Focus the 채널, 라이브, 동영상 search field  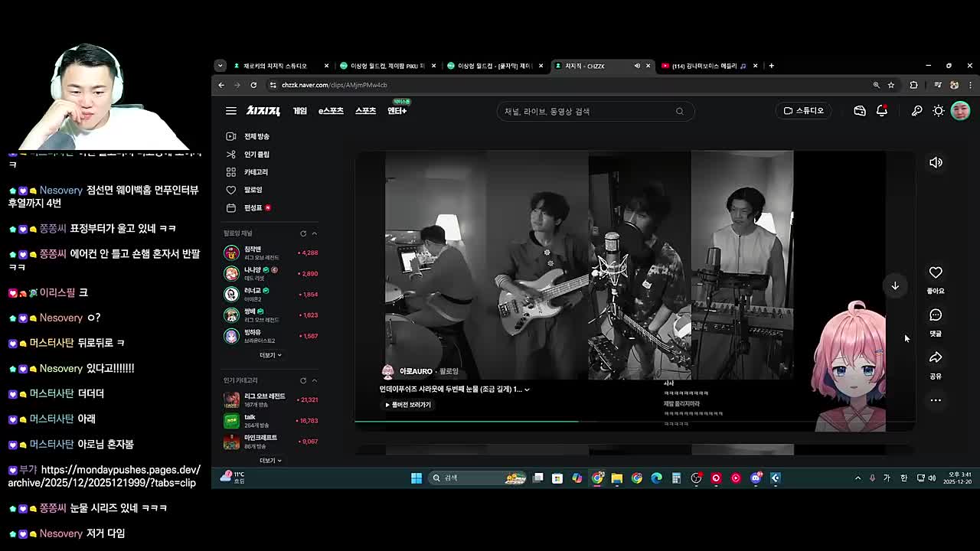tap(586, 112)
